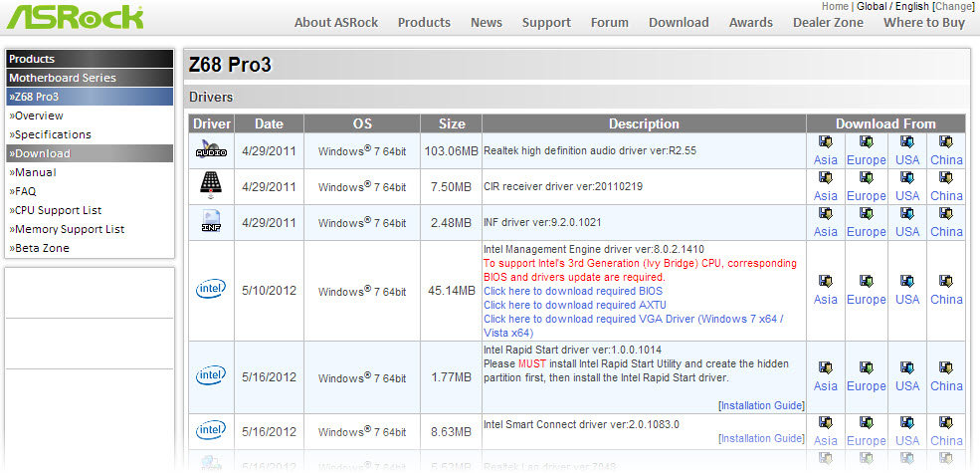Click China link in Smart Connect row

tap(946, 441)
